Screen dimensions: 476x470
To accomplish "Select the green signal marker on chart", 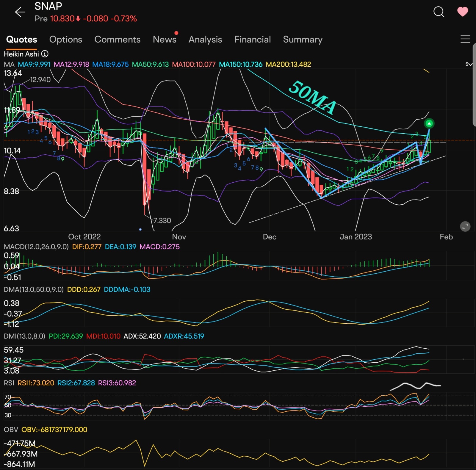I will pyautogui.click(x=429, y=123).
